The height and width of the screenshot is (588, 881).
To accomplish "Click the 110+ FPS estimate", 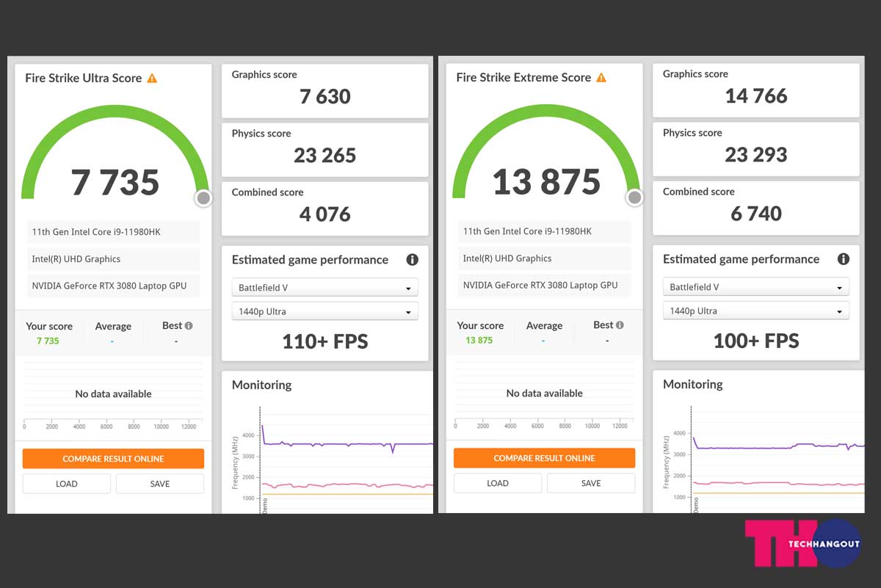I will pos(325,341).
